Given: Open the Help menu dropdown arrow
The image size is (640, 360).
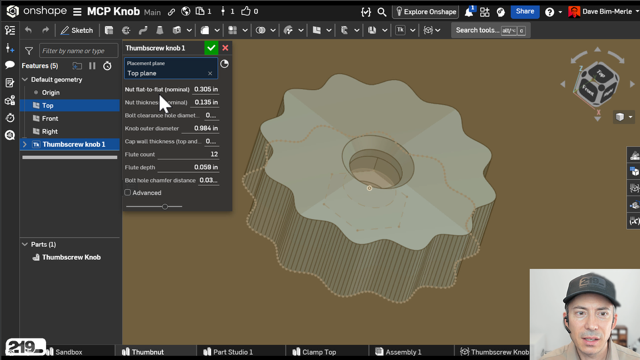Looking at the screenshot, I should point(560,12).
